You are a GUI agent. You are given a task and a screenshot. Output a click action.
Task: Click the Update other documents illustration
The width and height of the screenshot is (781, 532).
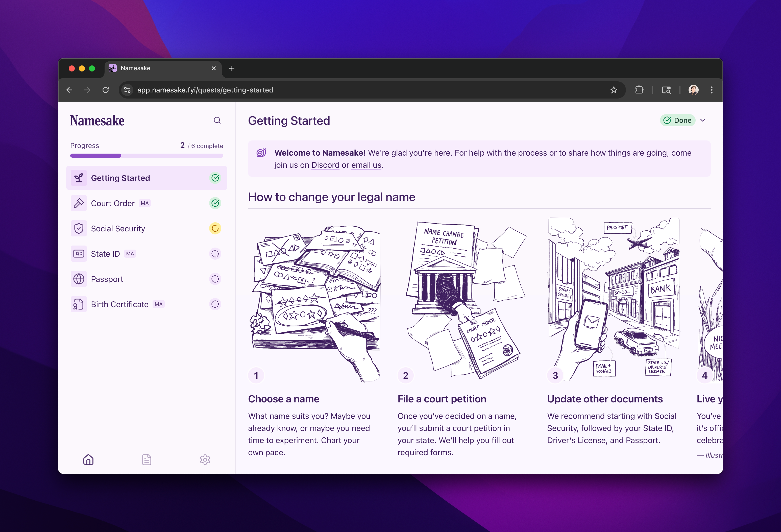tap(614, 300)
